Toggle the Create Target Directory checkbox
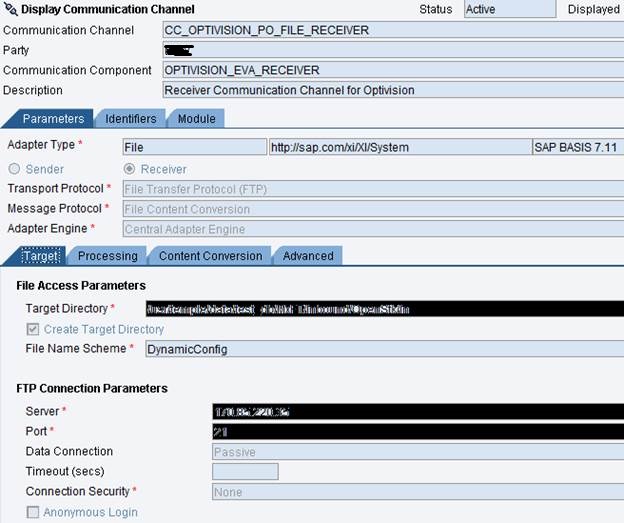 (x=33, y=329)
